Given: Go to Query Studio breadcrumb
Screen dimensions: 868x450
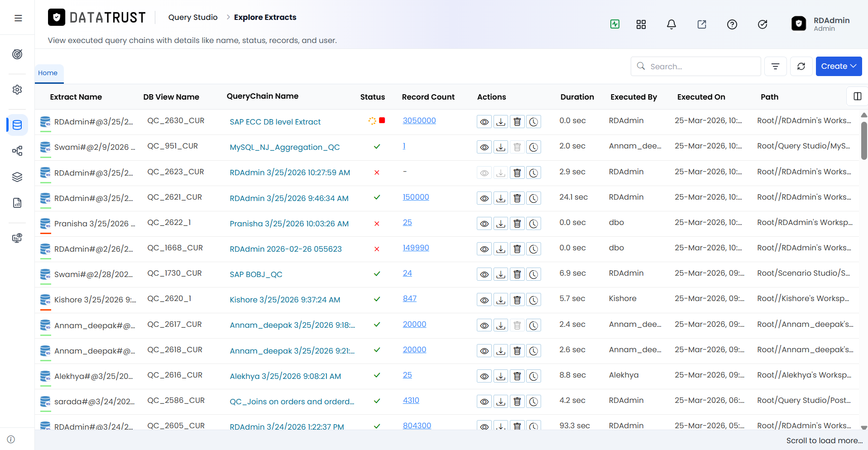Looking at the screenshot, I should pyautogui.click(x=193, y=17).
